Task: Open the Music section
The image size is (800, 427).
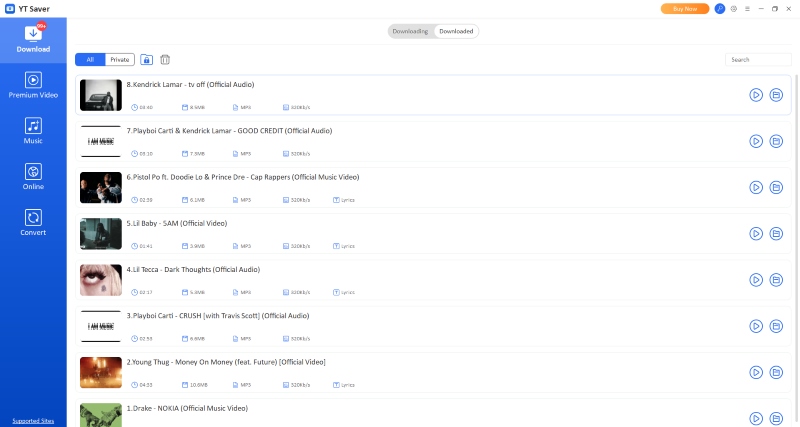Action: click(x=33, y=131)
